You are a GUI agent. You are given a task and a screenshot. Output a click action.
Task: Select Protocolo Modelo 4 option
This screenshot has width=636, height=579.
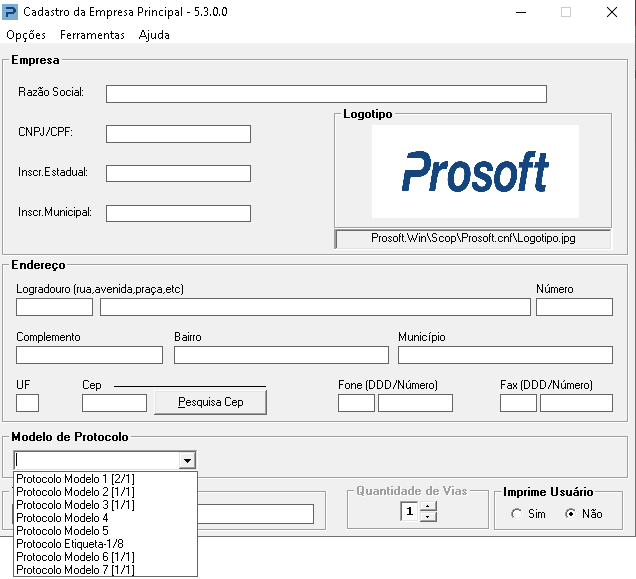[105, 518]
